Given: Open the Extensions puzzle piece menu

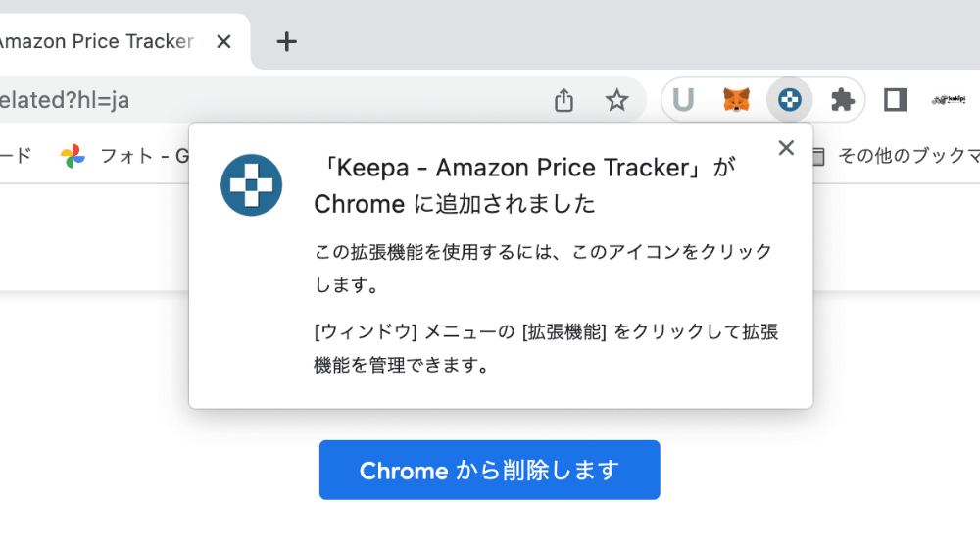Looking at the screenshot, I should coord(843,99).
